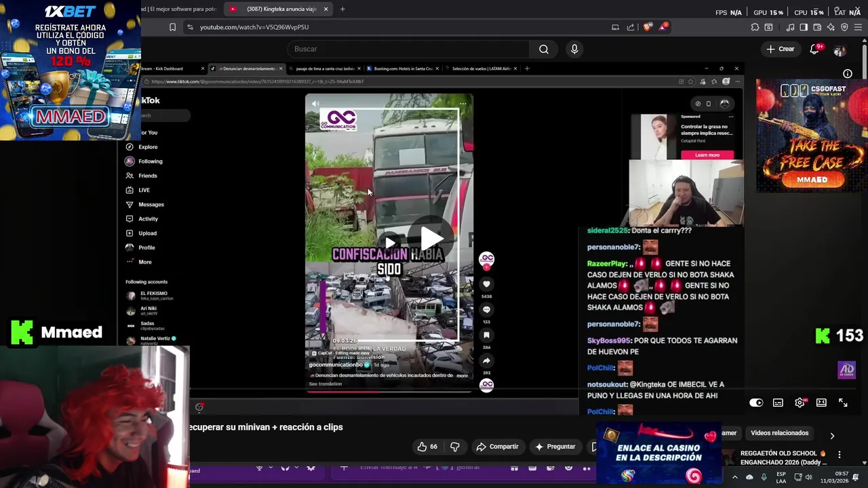Click the save icon next to Preguntar

tap(594, 447)
